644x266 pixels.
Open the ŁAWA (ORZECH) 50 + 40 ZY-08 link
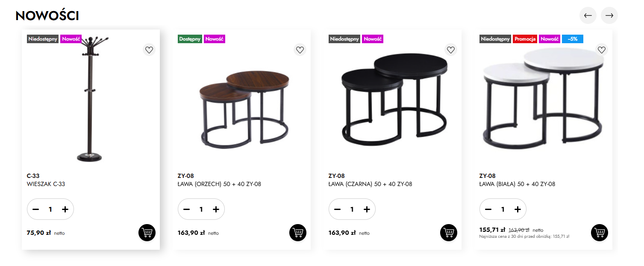coord(219,184)
